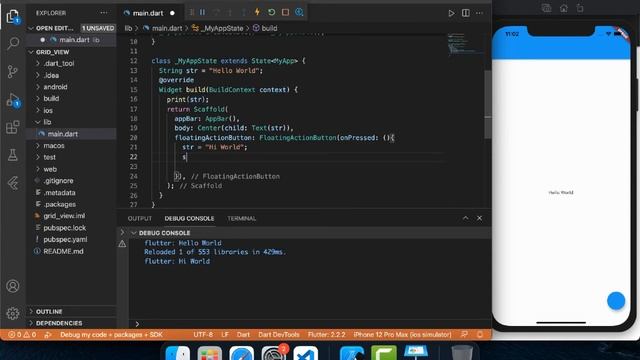
Task: Click the Dart language mode in status bar
Action: pyautogui.click(x=243, y=335)
